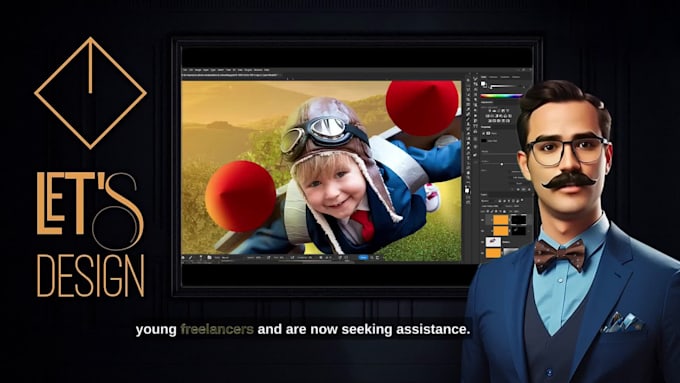Click the white foreground color chip in tools bar

pyautogui.click(x=467, y=189)
